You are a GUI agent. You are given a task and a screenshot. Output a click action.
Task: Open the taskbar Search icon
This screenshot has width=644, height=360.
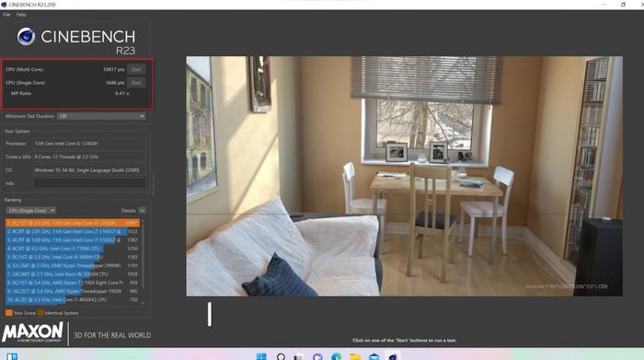(281, 356)
